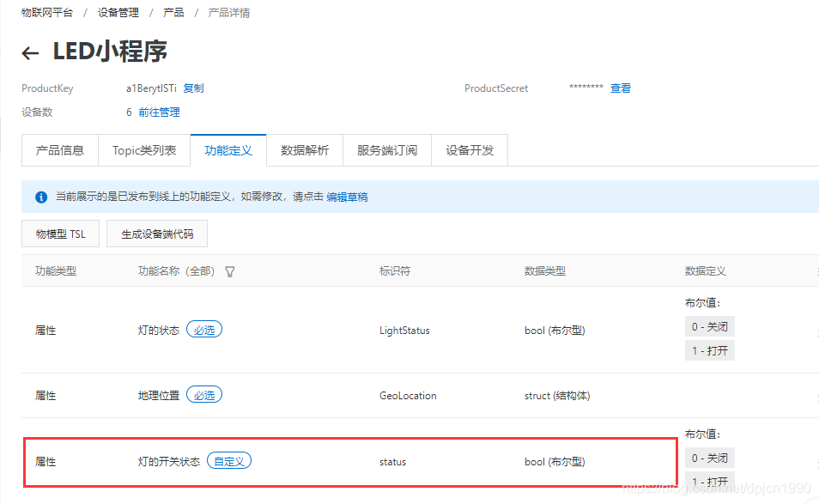
Task: Select 灯的状态 function name
Action: [x=159, y=330]
